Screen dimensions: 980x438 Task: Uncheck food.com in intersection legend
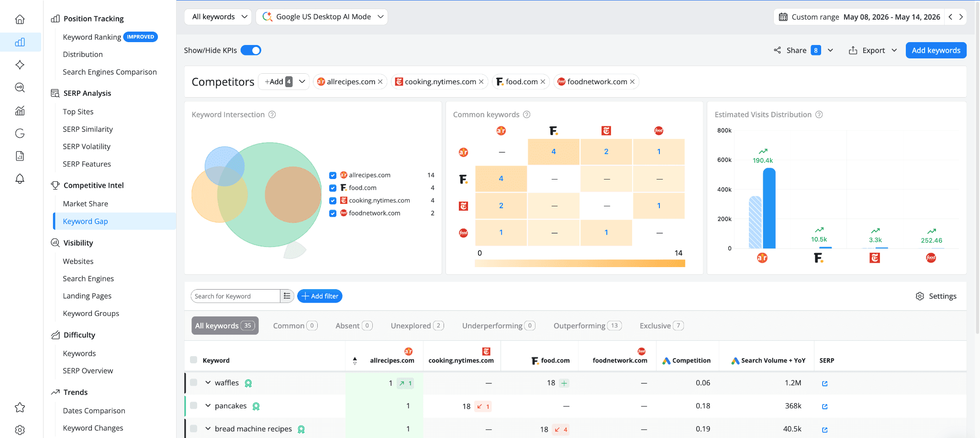pos(333,188)
